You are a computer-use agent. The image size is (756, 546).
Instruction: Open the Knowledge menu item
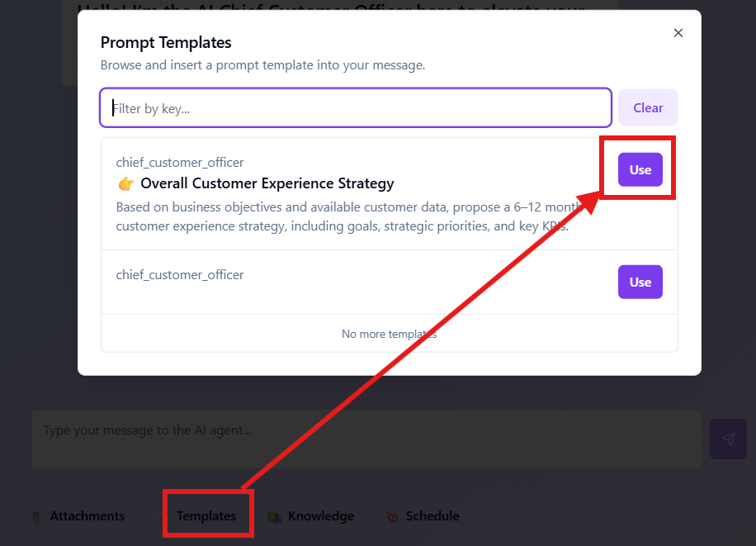click(x=321, y=515)
